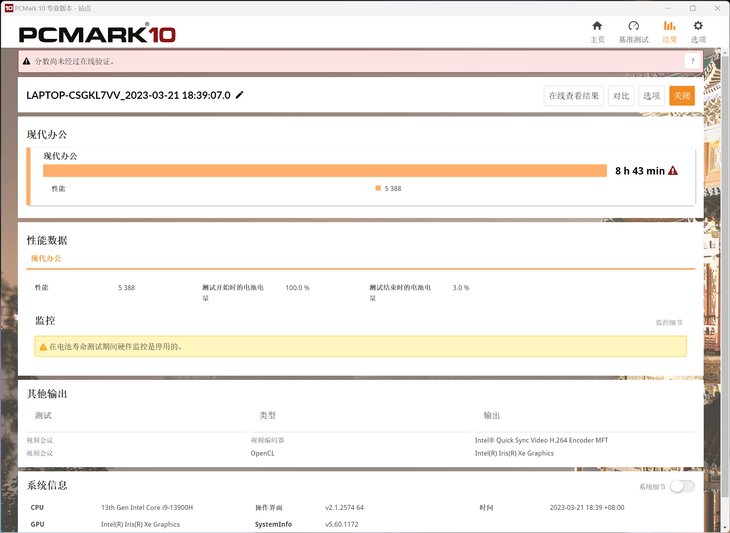730x533 pixels.
Task: Click the pencil icon to rename result
Action: [x=240, y=96]
